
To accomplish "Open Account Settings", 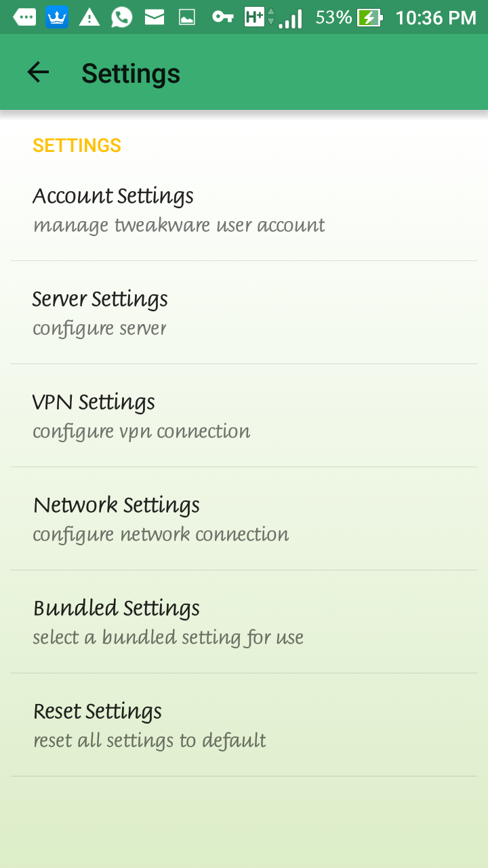I will click(x=244, y=210).
